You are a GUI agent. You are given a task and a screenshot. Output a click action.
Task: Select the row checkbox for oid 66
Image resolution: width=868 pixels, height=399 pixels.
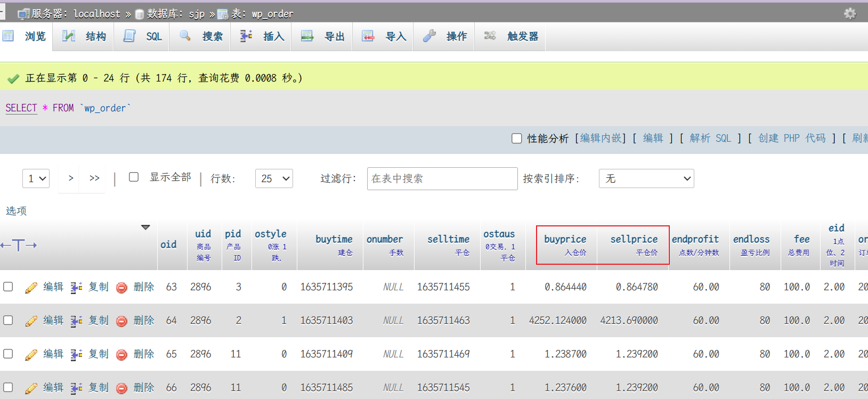click(8, 387)
